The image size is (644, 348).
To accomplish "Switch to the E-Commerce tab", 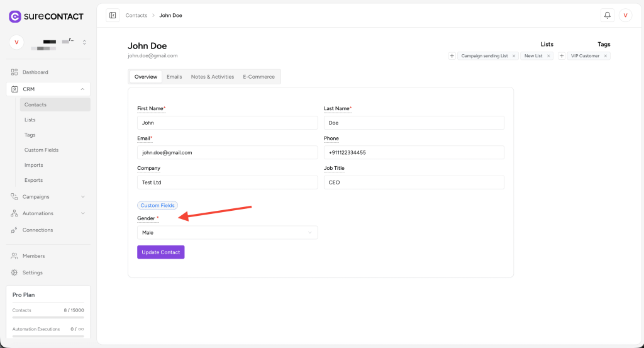I will (258, 77).
